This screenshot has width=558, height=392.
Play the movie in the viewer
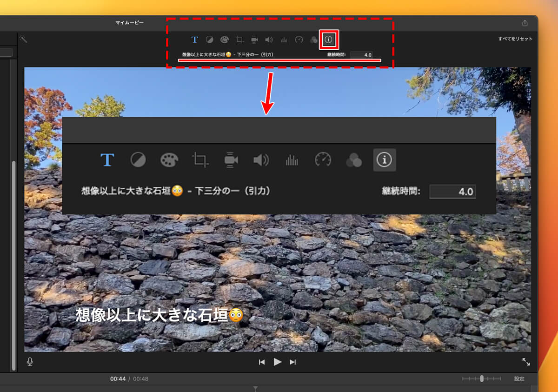coord(278,362)
